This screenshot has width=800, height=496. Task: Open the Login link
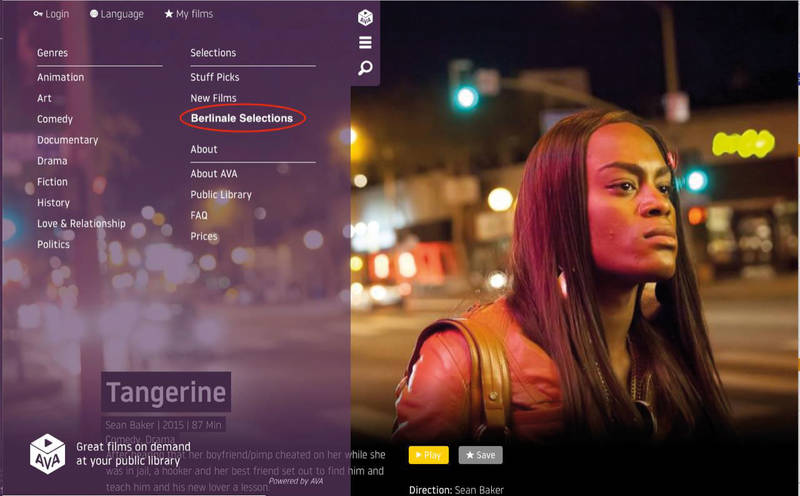point(57,14)
